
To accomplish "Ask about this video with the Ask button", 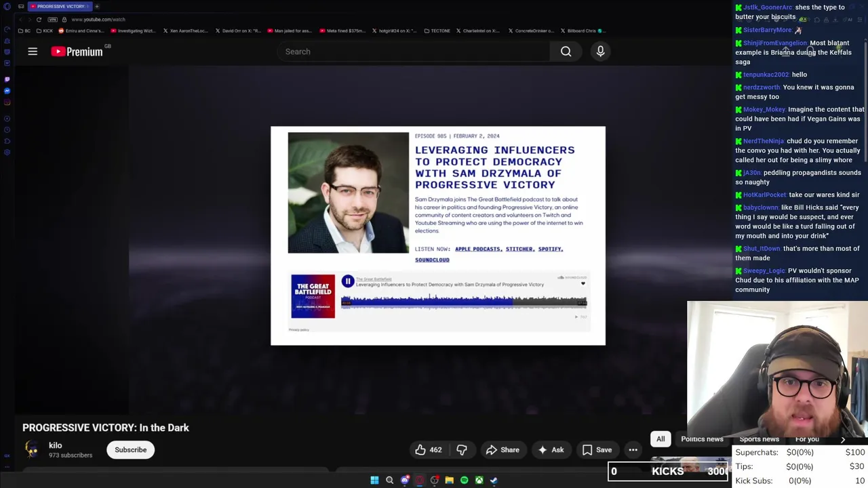I will pyautogui.click(x=551, y=450).
